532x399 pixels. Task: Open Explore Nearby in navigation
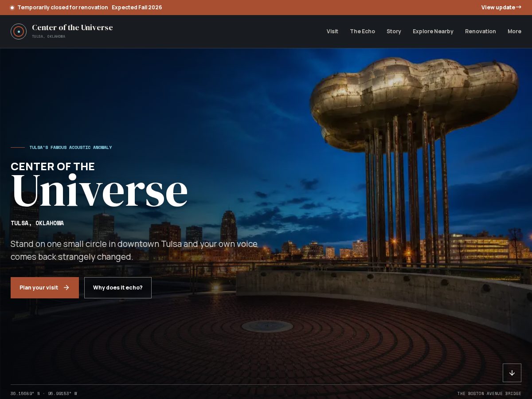click(x=433, y=31)
